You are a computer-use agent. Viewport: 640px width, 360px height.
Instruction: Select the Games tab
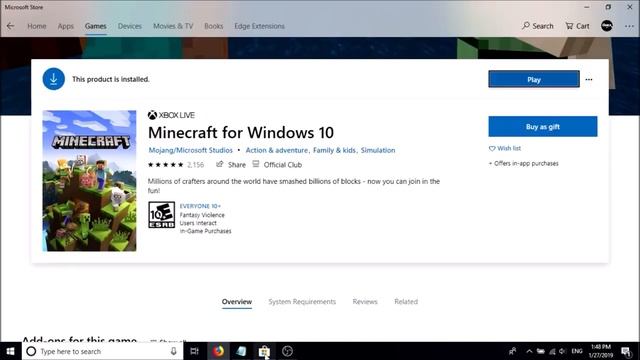[x=96, y=26]
